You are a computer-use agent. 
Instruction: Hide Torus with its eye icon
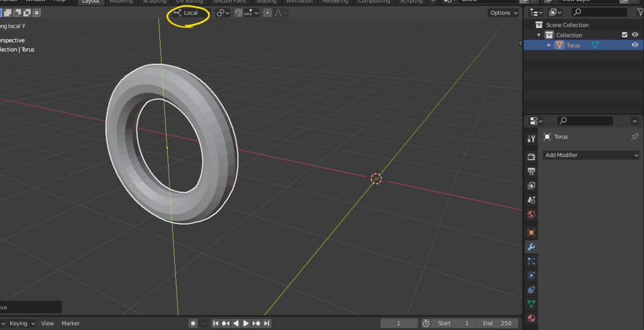coord(635,45)
